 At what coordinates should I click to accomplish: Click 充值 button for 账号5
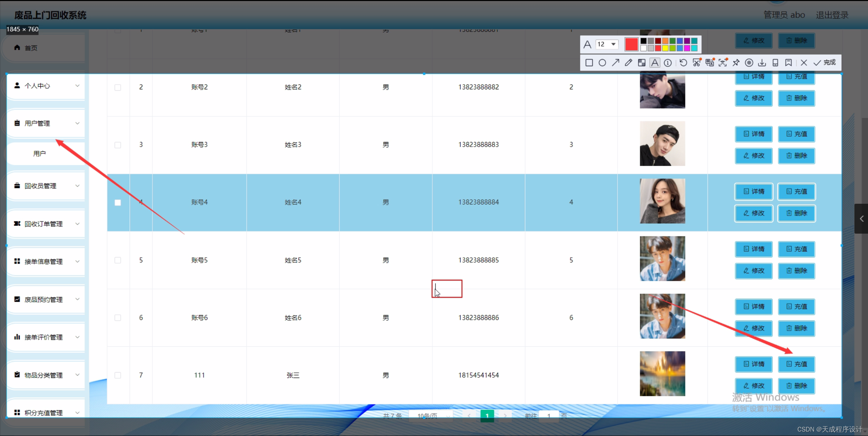796,249
